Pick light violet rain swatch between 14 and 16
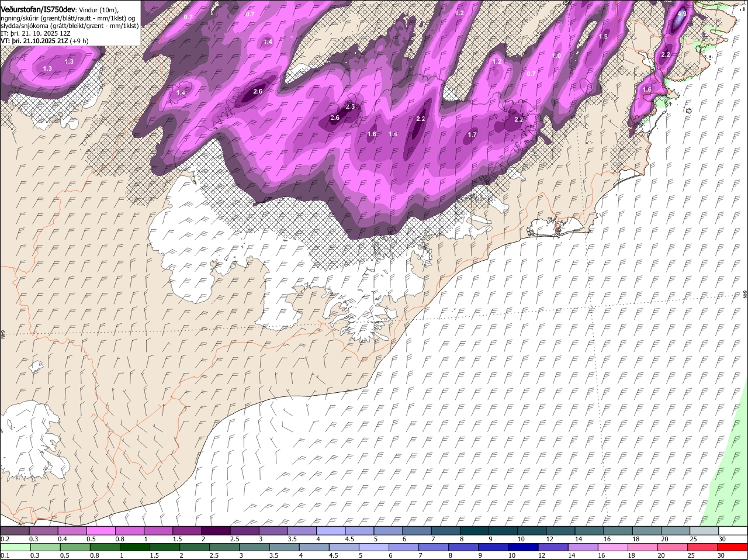This screenshot has width=748, height=560. [584, 547]
